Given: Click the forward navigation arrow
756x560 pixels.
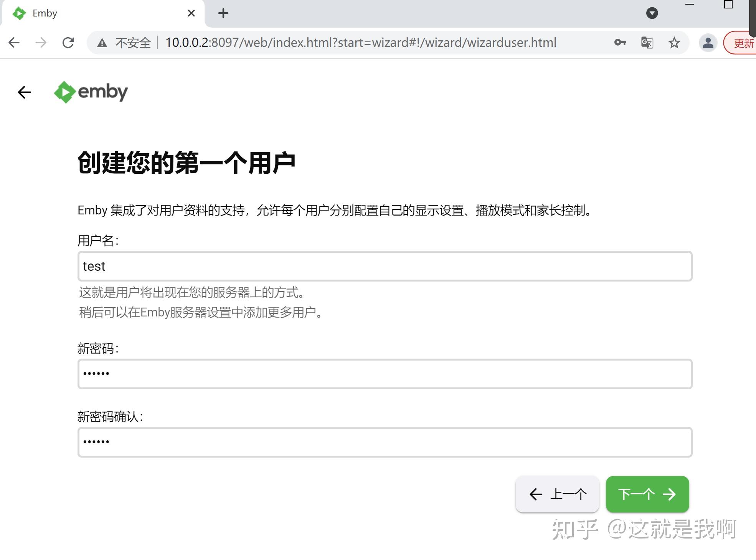Looking at the screenshot, I should [41, 43].
